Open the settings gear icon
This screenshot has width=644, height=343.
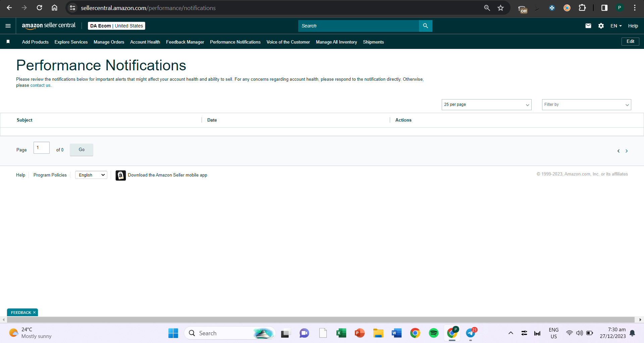(601, 26)
